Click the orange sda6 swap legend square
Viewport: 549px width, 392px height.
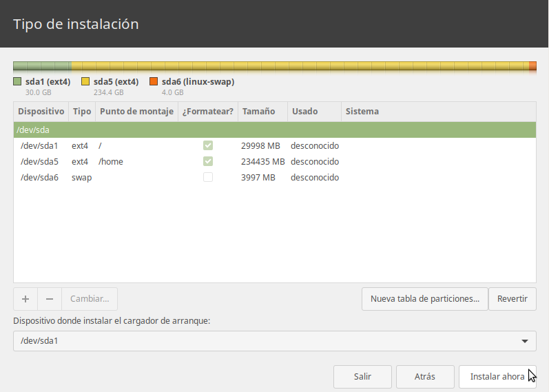[154, 81]
